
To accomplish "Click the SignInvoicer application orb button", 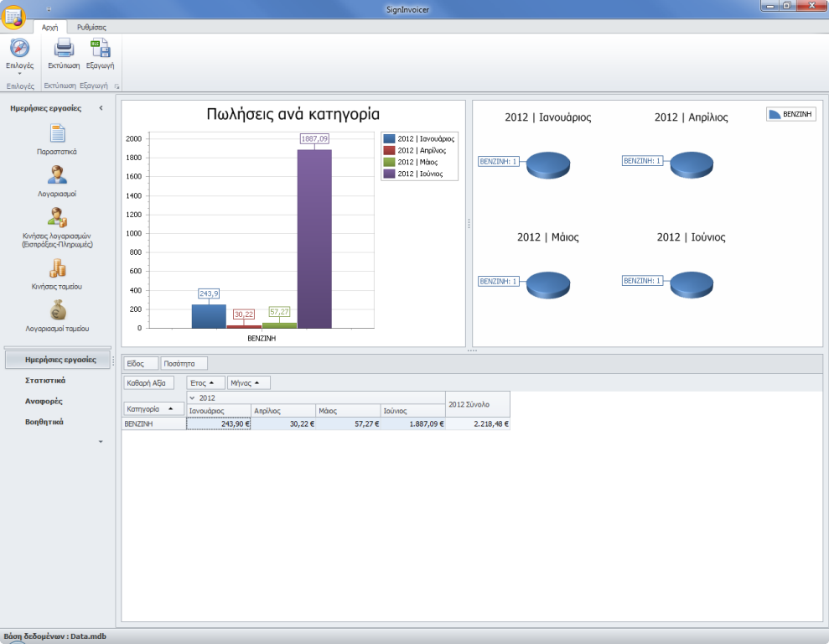I will (x=13, y=17).
